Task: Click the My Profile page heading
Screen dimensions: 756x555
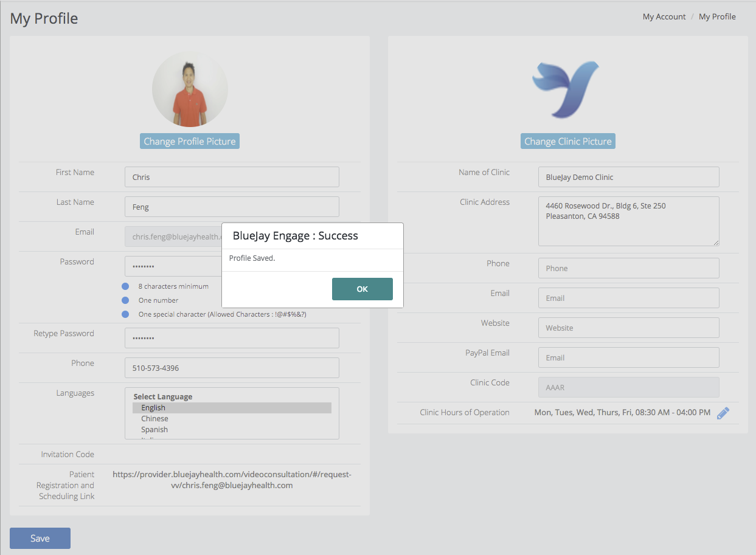Action: [44, 18]
